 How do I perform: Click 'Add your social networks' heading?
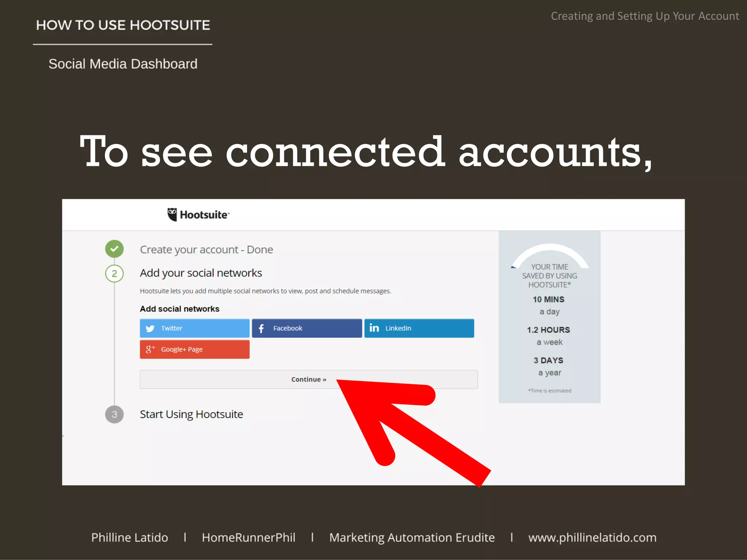click(x=201, y=273)
